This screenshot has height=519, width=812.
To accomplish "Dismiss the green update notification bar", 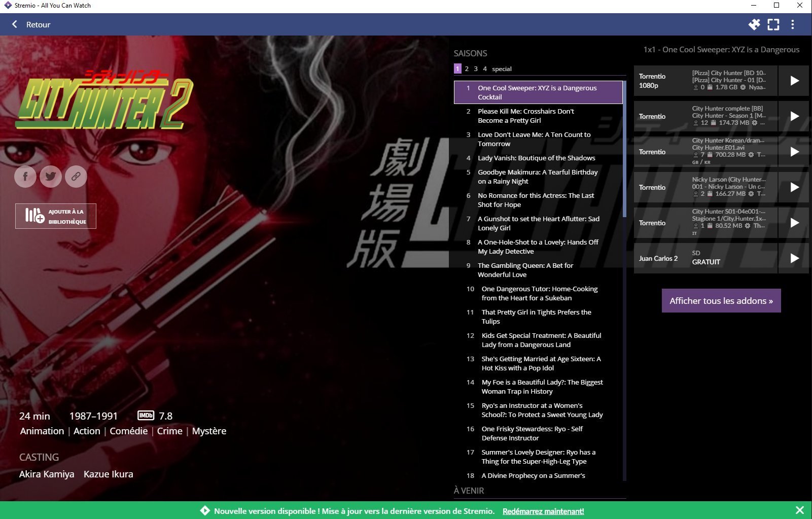I will point(800,510).
